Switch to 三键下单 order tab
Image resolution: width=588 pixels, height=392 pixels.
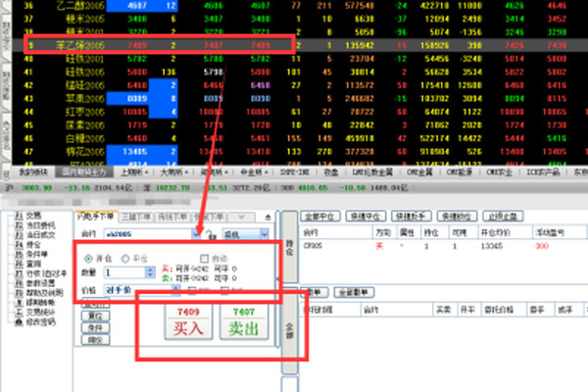click(x=137, y=215)
